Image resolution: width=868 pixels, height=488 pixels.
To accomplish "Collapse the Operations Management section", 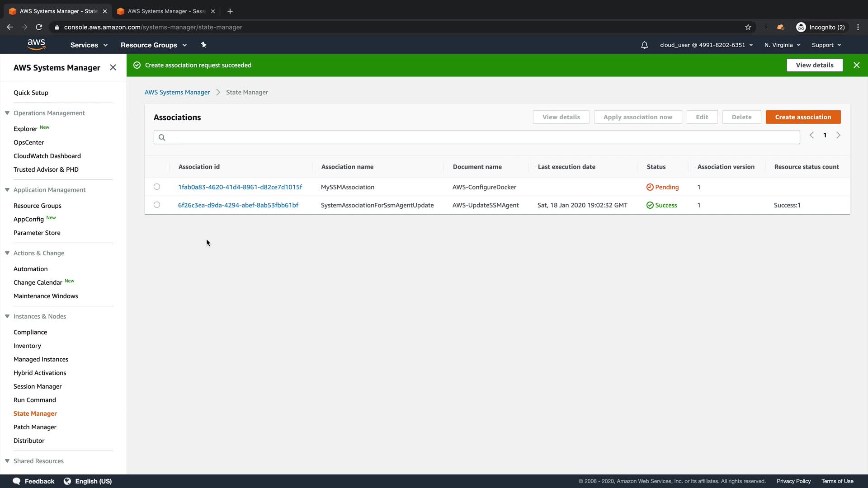I will coord(7,113).
